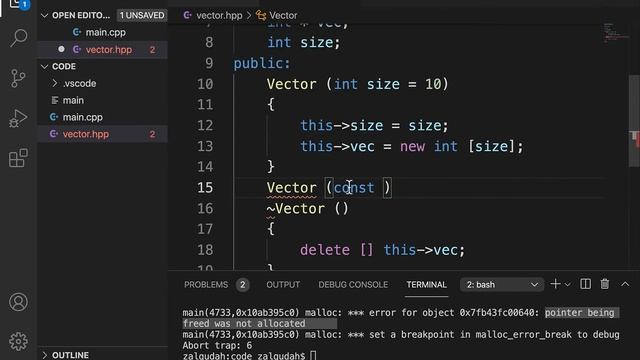Screen dimensions: 640x360
Task: Click Vector class in the breadcrumb
Action: coord(283,16)
